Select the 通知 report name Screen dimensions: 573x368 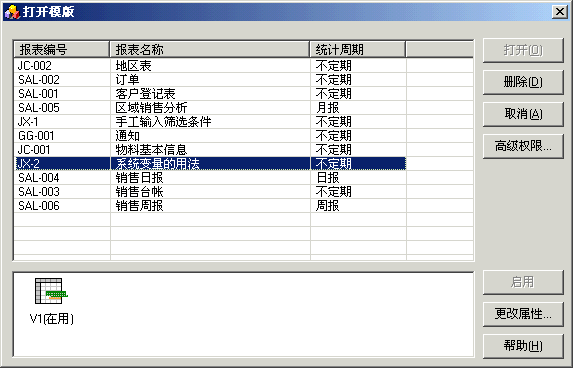[x=127, y=136]
